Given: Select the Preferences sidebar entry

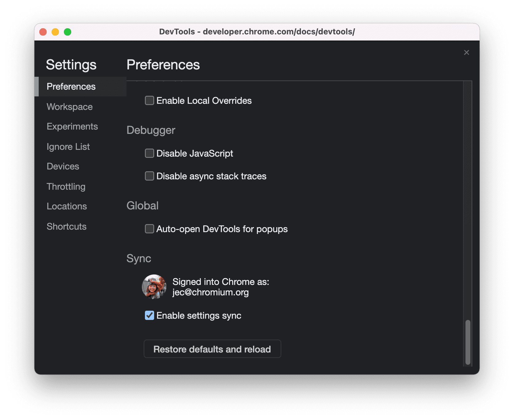Looking at the screenshot, I should point(71,87).
